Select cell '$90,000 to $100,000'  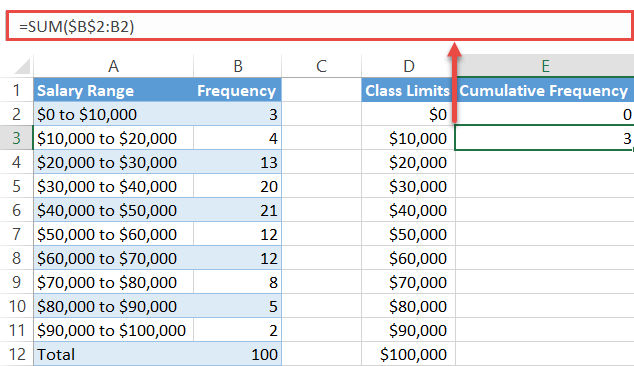click(114, 330)
